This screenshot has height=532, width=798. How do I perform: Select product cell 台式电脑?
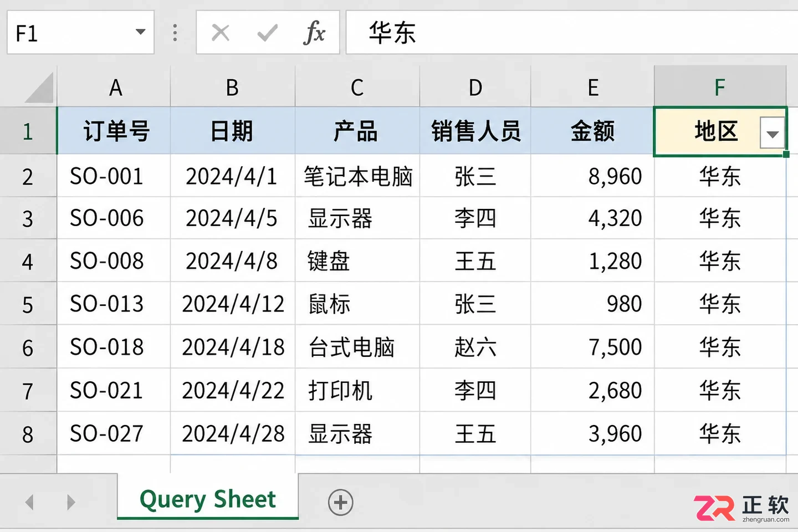click(357, 347)
